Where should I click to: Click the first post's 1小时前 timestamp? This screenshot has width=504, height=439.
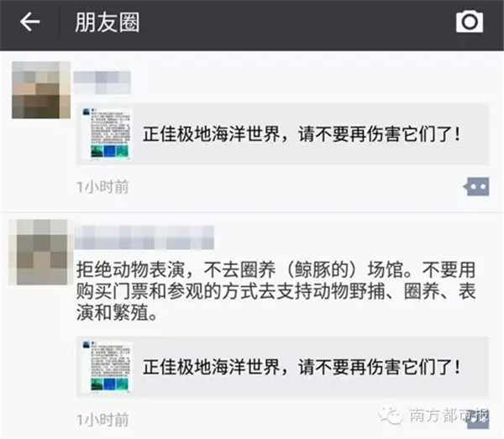[102, 187]
